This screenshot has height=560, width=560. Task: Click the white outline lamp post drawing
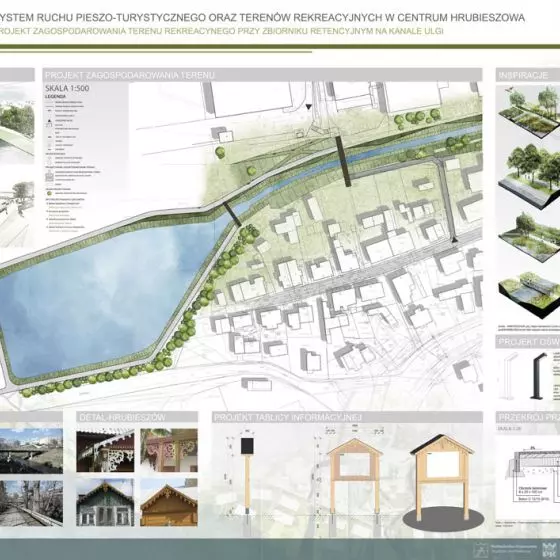point(509,376)
